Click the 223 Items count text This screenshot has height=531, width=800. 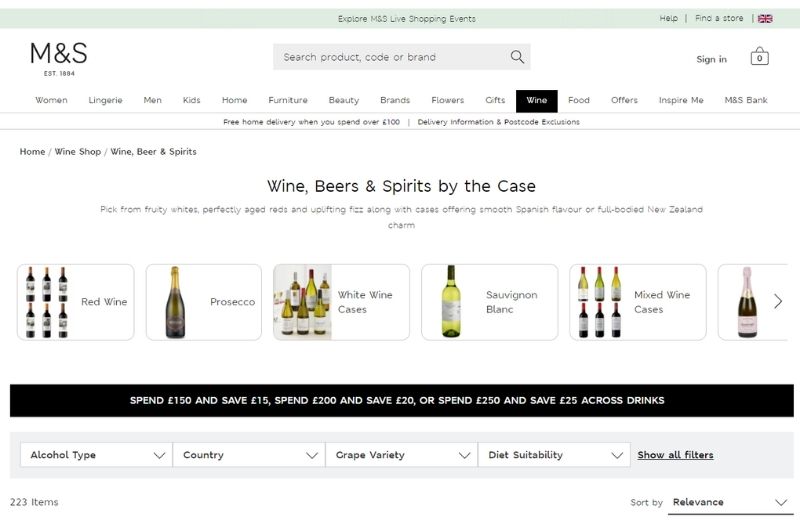[x=34, y=502]
